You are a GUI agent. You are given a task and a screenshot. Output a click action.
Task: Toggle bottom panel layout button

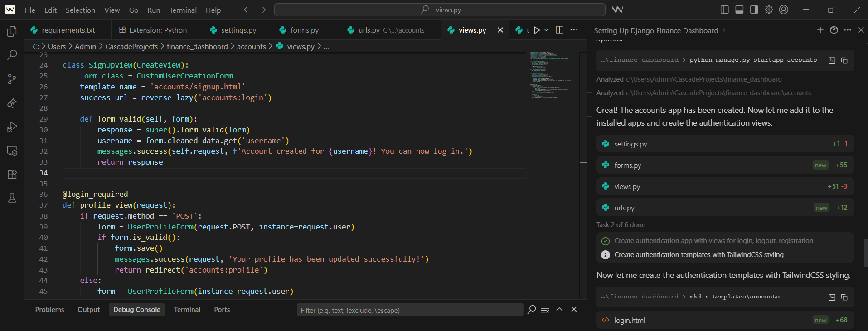point(739,10)
